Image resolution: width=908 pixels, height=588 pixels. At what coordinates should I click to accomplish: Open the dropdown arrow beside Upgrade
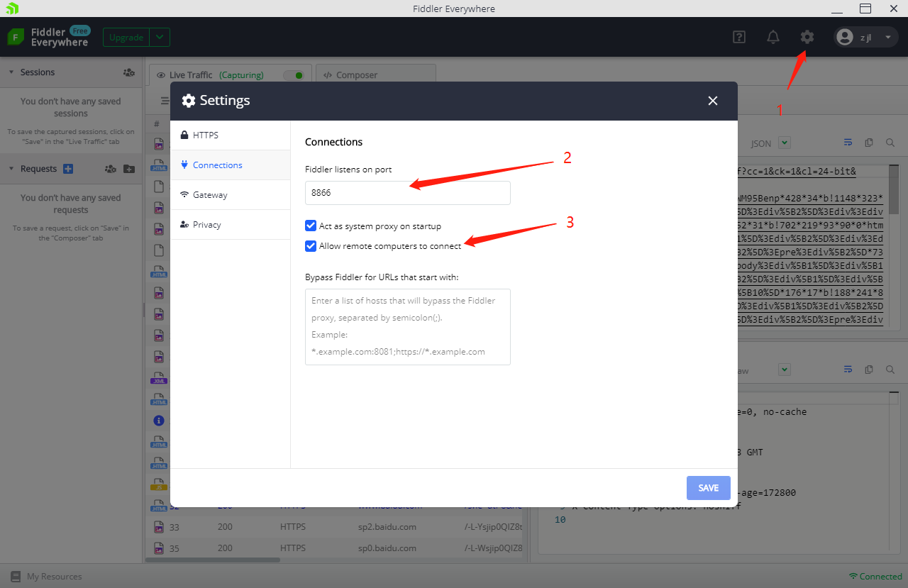160,38
